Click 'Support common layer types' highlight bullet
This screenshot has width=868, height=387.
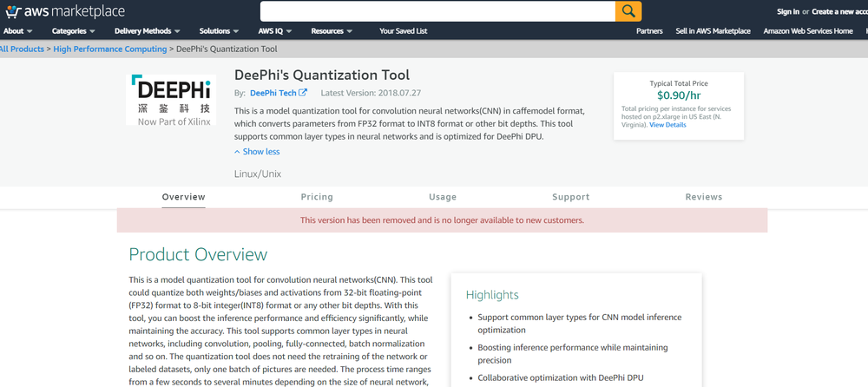[580, 324]
